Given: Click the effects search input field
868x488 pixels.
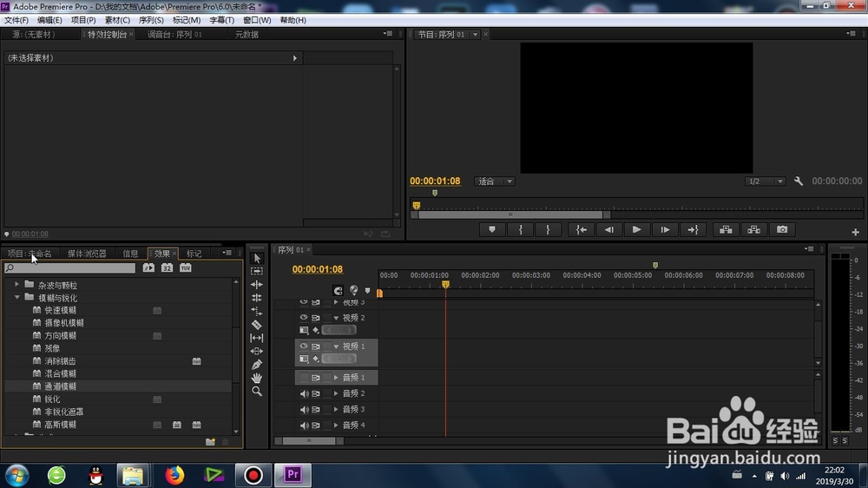Looking at the screenshot, I should click(69, 268).
